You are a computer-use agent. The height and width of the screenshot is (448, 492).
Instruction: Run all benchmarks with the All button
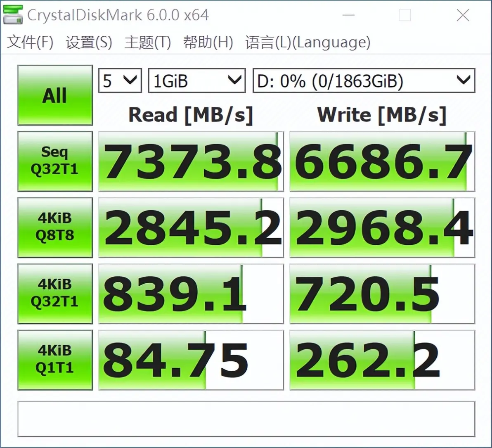[55, 95]
